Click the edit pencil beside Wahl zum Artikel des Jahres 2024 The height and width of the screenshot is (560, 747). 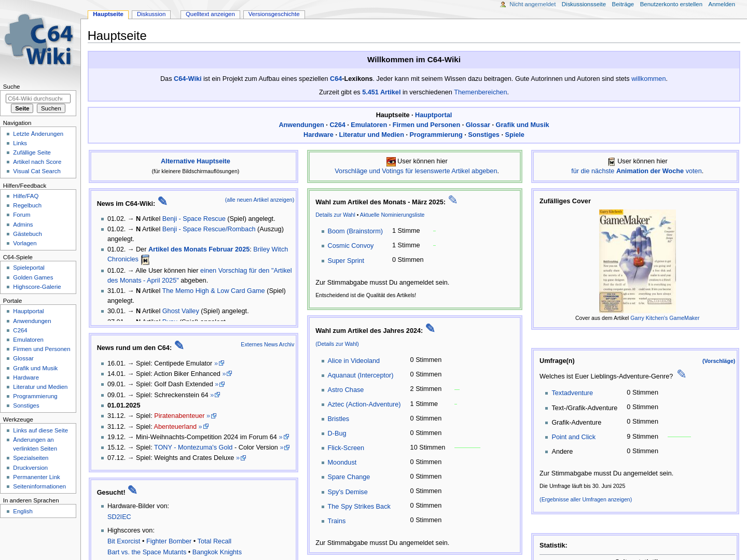click(430, 328)
